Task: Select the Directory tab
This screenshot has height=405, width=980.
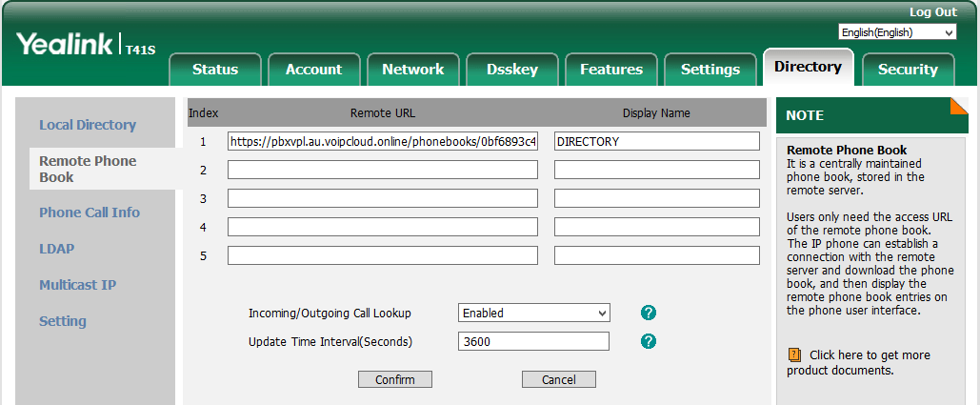Action: click(809, 67)
